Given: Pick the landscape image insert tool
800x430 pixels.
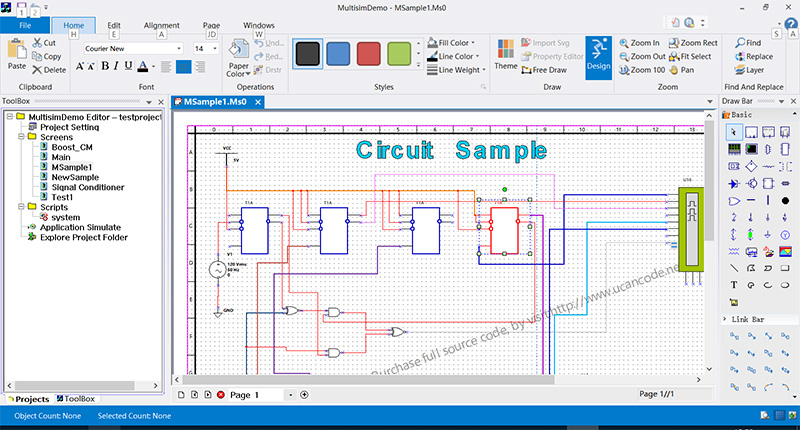Looking at the screenshot, I should pos(785,251).
